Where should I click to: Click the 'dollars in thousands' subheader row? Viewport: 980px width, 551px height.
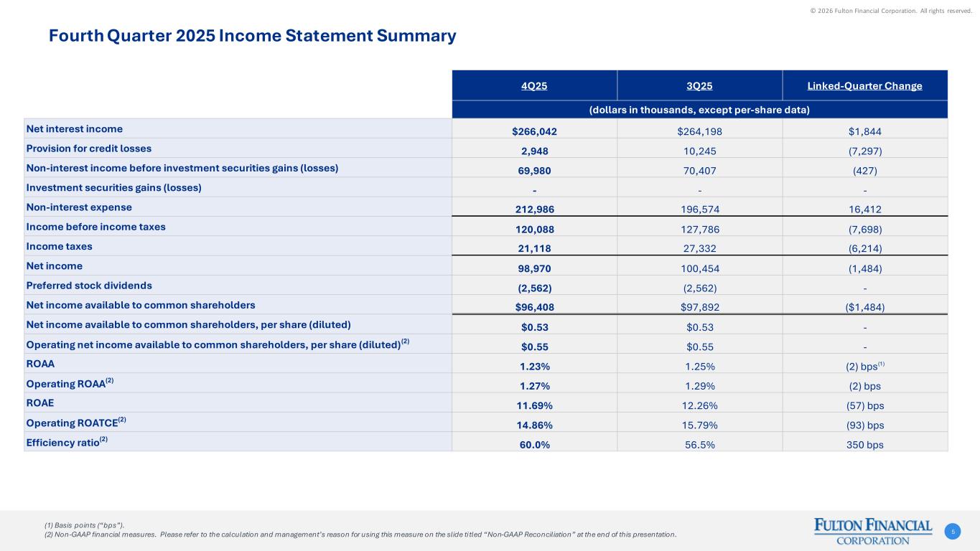699,110
